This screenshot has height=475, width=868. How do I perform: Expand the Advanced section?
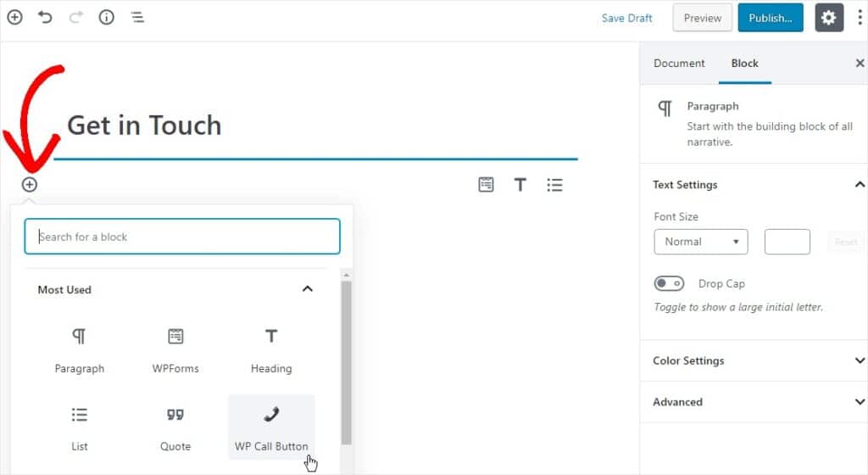[754, 402]
